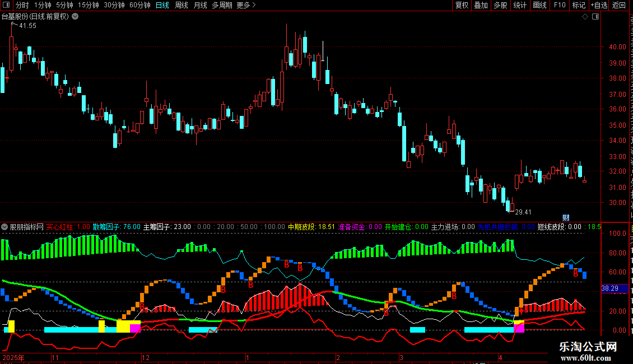Click the month 11 date axis marker

click(x=55, y=357)
